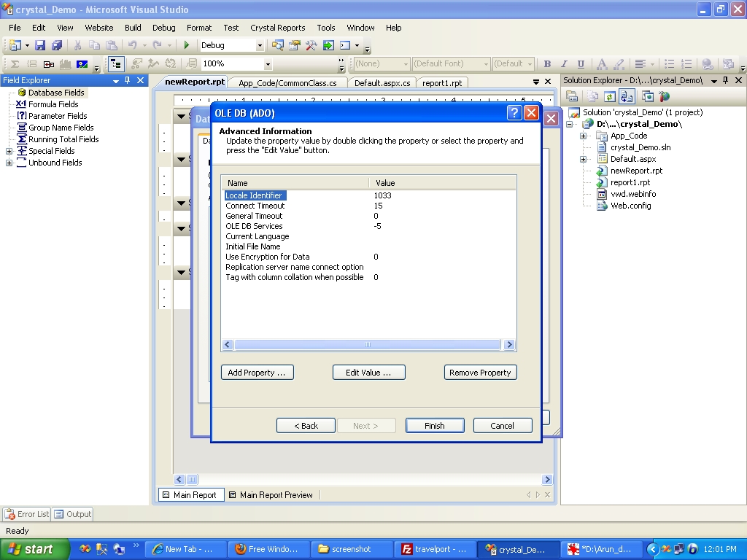
Task: Collapse the crystal_Demo project tree node
Action: click(570, 123)
